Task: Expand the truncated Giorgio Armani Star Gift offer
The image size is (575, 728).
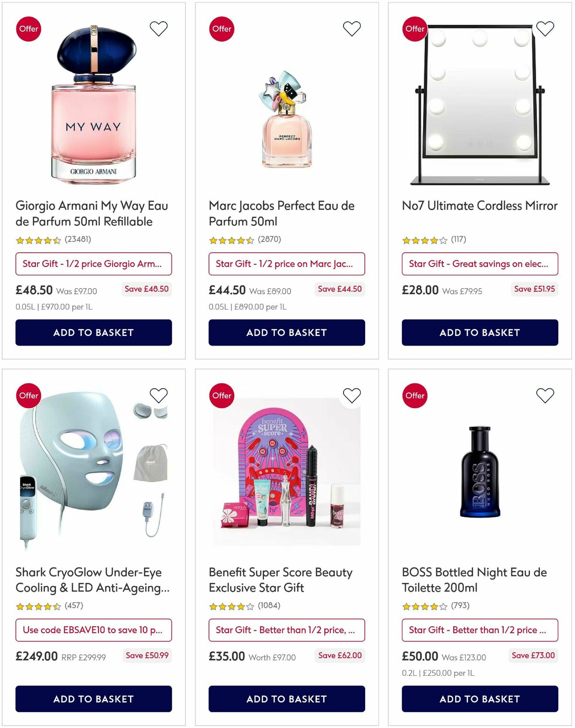Action: click(93, 264)
